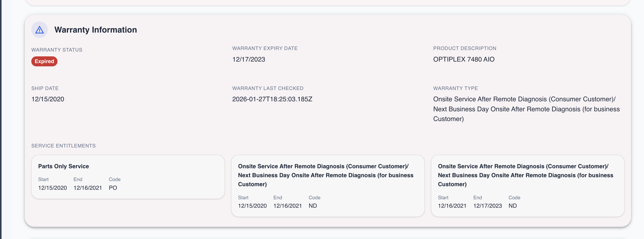This screenshot has height=239, width=644.
Task: Click start date 12/15/2020 in the middle card
Action: click(252, 206)
